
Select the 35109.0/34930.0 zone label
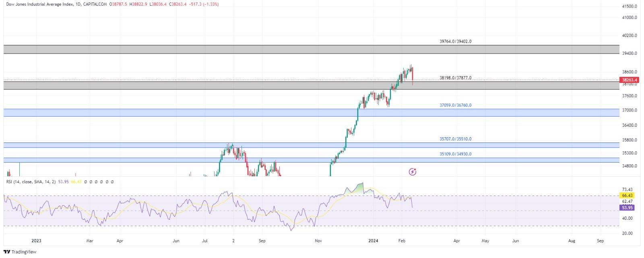coord(455,154)
